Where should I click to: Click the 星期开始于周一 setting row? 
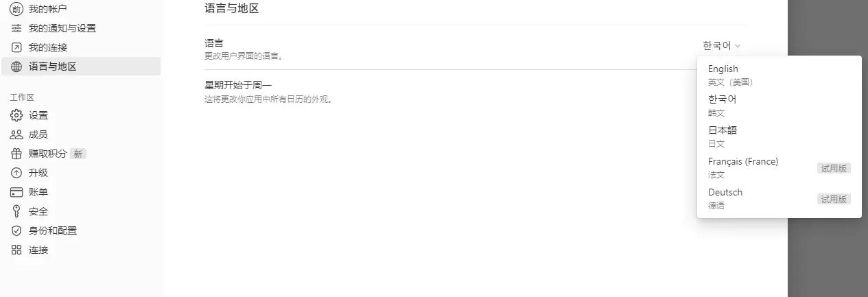pos(475,92)
